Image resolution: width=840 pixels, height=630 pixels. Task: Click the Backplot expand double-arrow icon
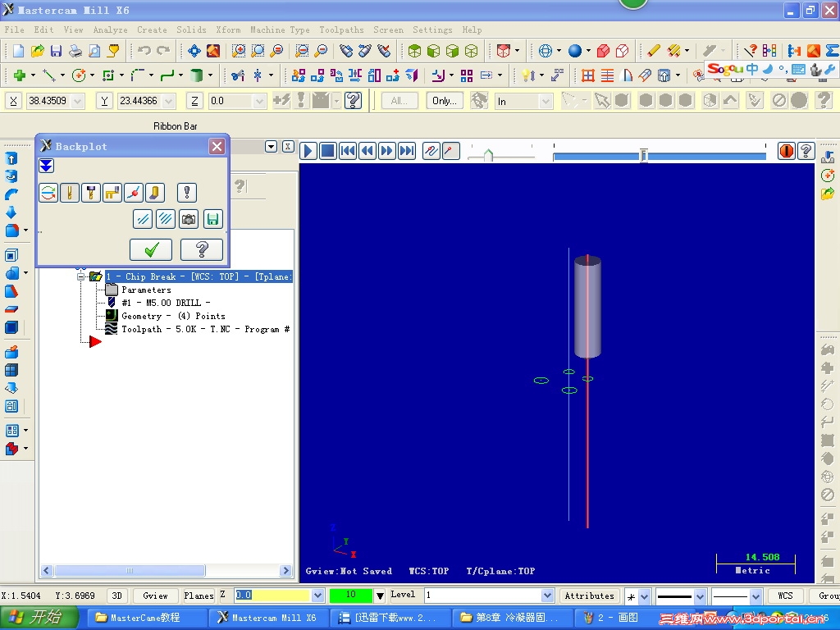coord(46,166)
